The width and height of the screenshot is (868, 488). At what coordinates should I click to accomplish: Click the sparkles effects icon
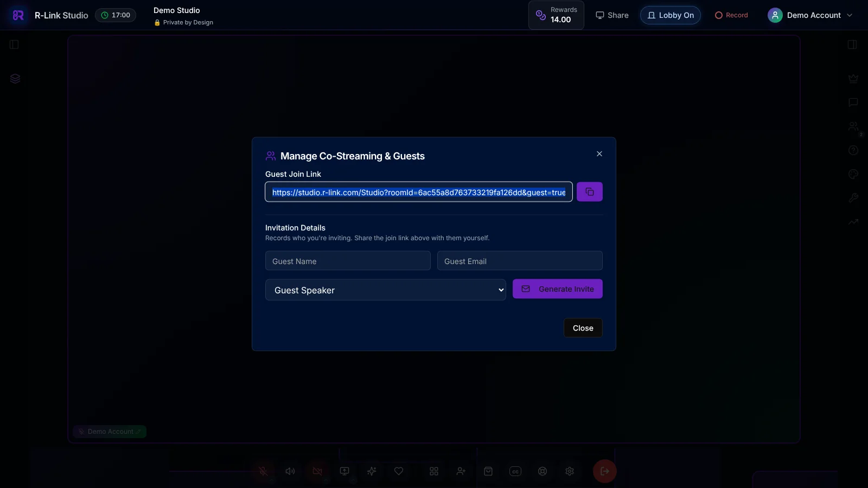372,471
